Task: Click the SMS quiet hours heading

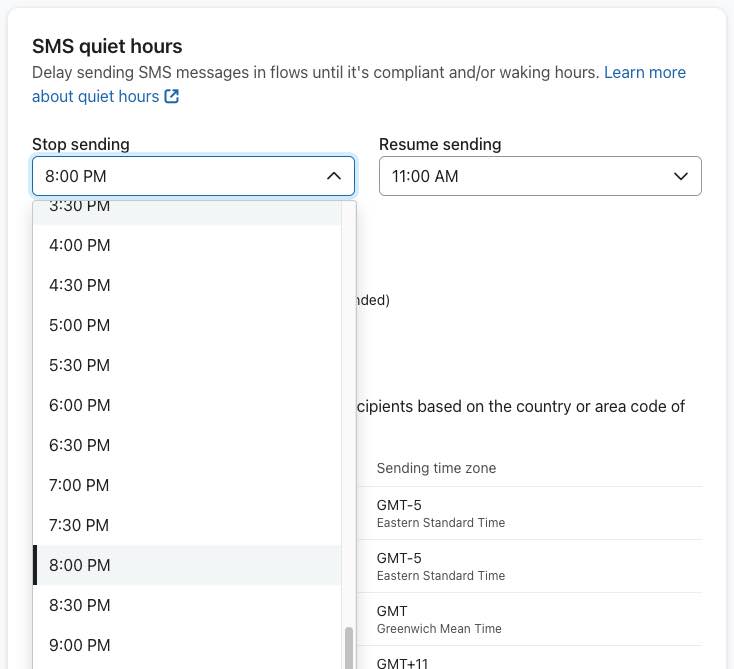Action: pos(107,46)
